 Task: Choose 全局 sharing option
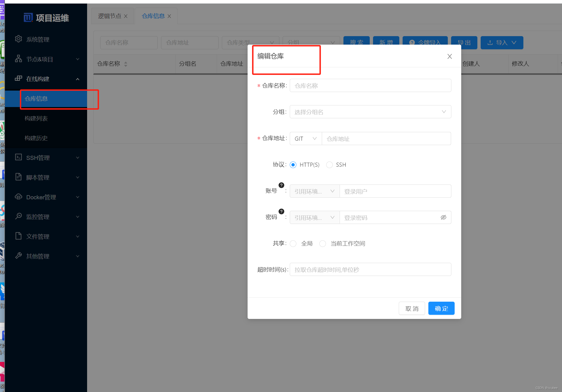[293, 244]
